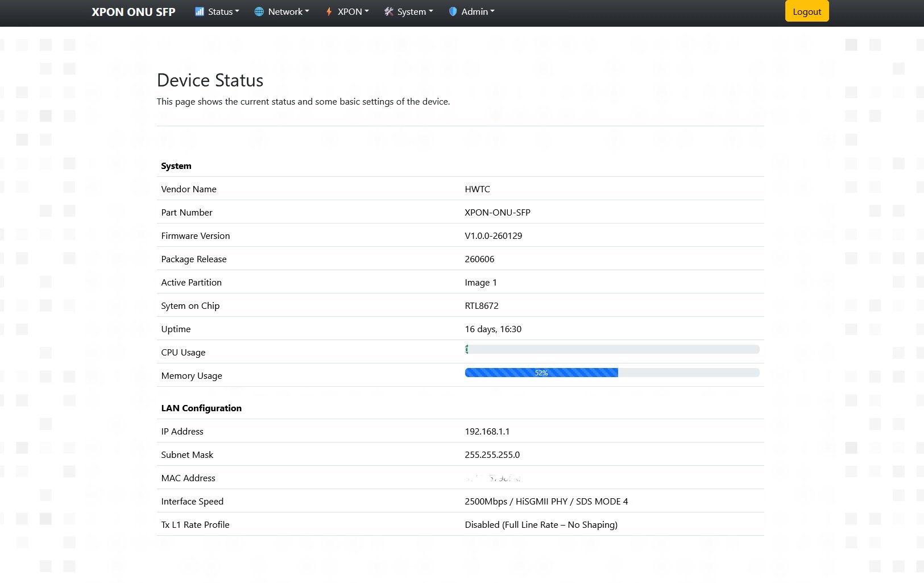Click the Uptime label
924x583 pixels.
(x=176, y=329)
